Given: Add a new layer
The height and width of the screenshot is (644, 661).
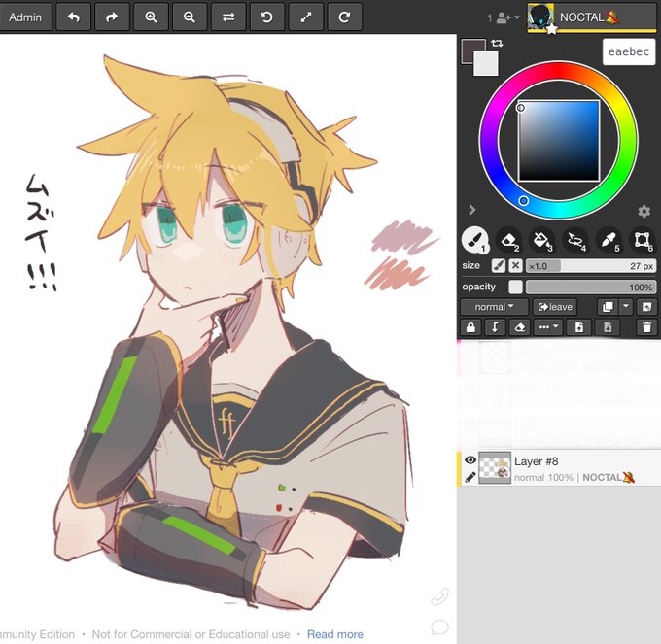Looking at the screenshot, I should click(647, 307).
